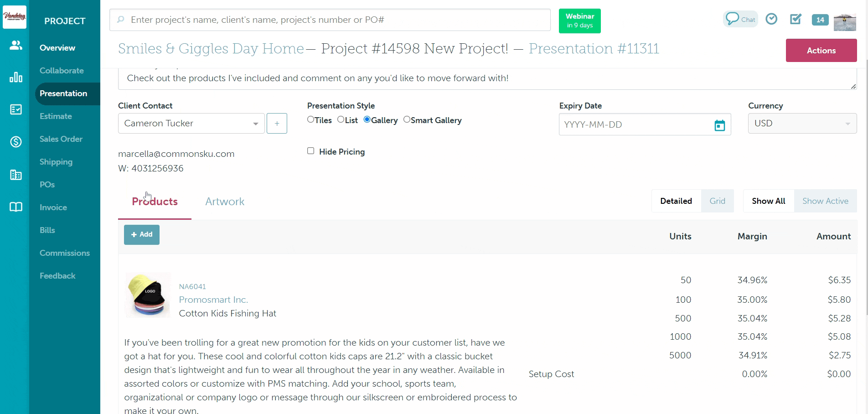Open the notes pencil checkbox icon
Viewport: 868px width, 414px height.
[x=796, y=19]
